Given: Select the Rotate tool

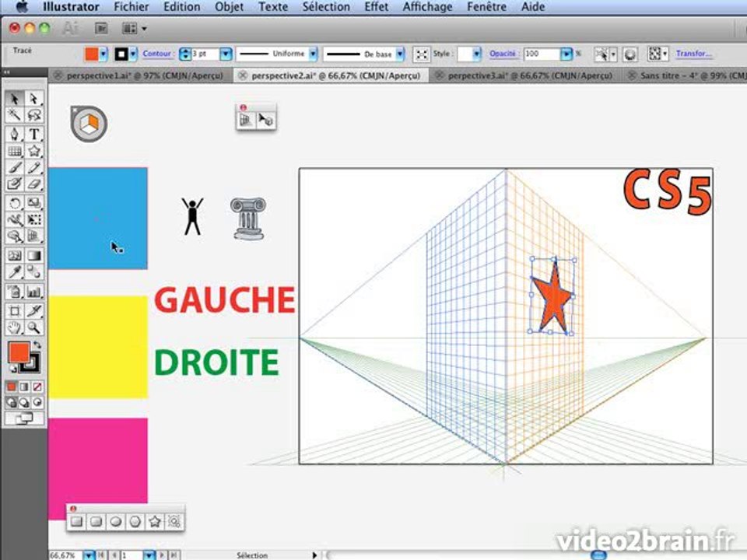Looking at the screenshot, I should (14, 203).
